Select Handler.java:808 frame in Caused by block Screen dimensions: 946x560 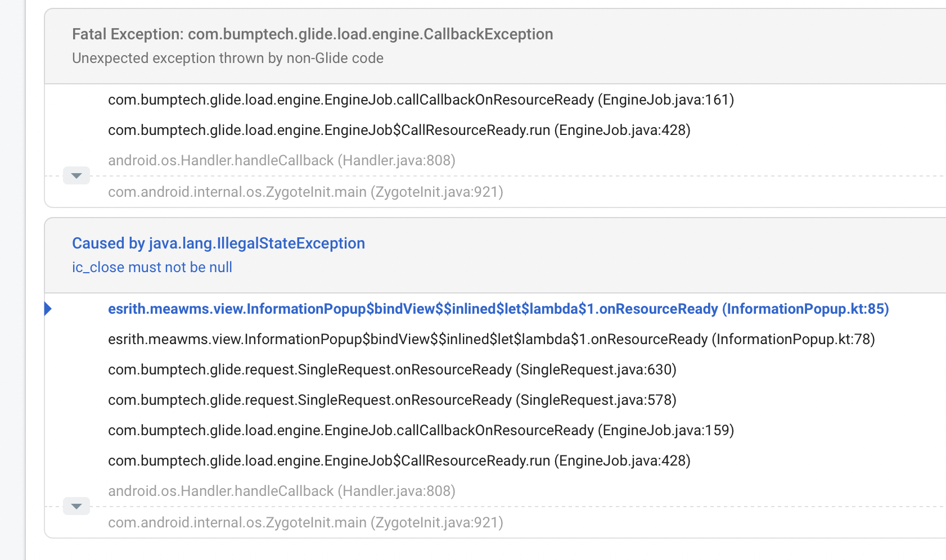tap(282, 491)
